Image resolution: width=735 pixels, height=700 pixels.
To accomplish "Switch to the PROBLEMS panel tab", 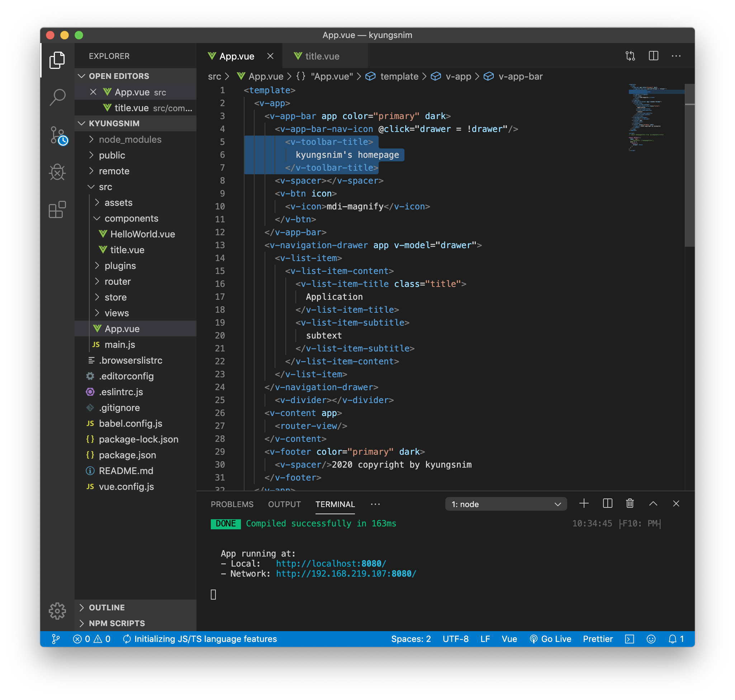I will 232,504.
